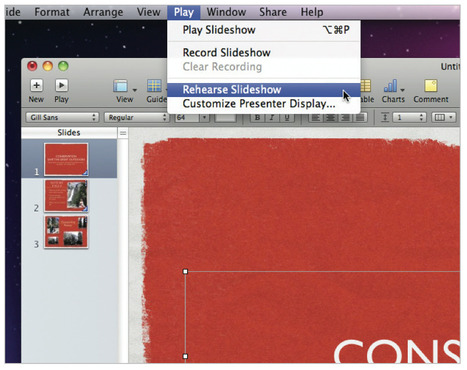Screen dimensions: 467x370
Task: Open the line spacing value dropdown
Action: 409,117
